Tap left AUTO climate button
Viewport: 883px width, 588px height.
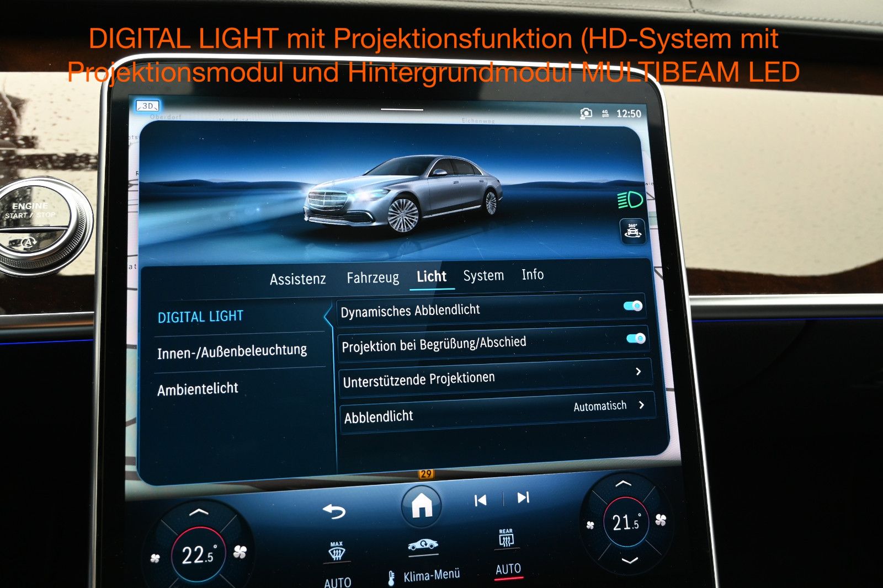(337, 582)
